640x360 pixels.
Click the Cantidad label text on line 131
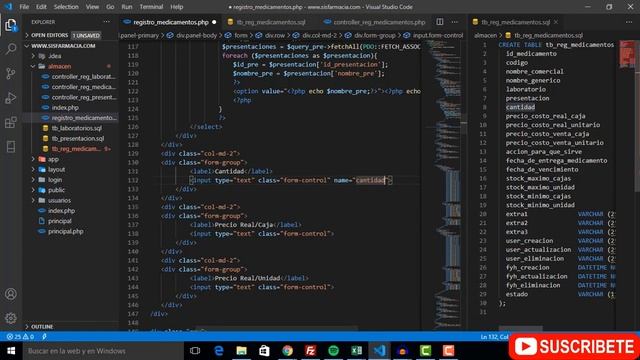[x=229, y=171]
